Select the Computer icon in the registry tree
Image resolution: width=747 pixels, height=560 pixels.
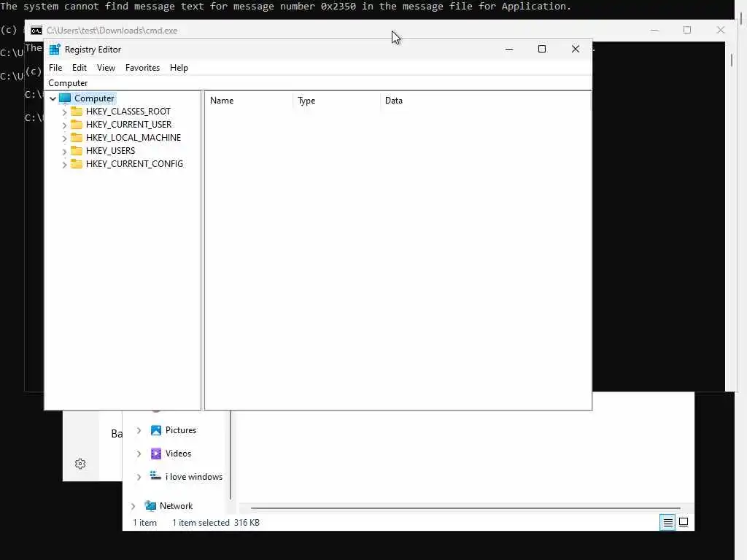(65, 98)
